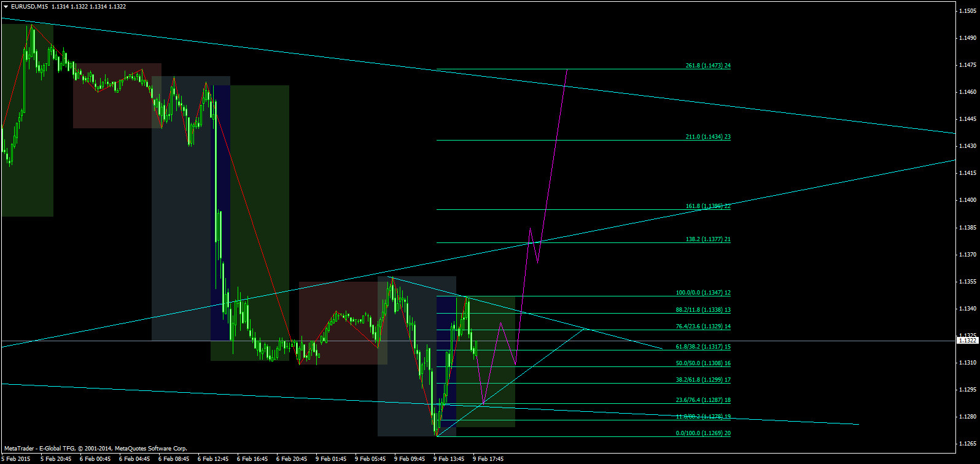Click the 5 Feb 2015 date label
Image resolution: width=980 pixels, height=464 pixels.
click(16, 458)
